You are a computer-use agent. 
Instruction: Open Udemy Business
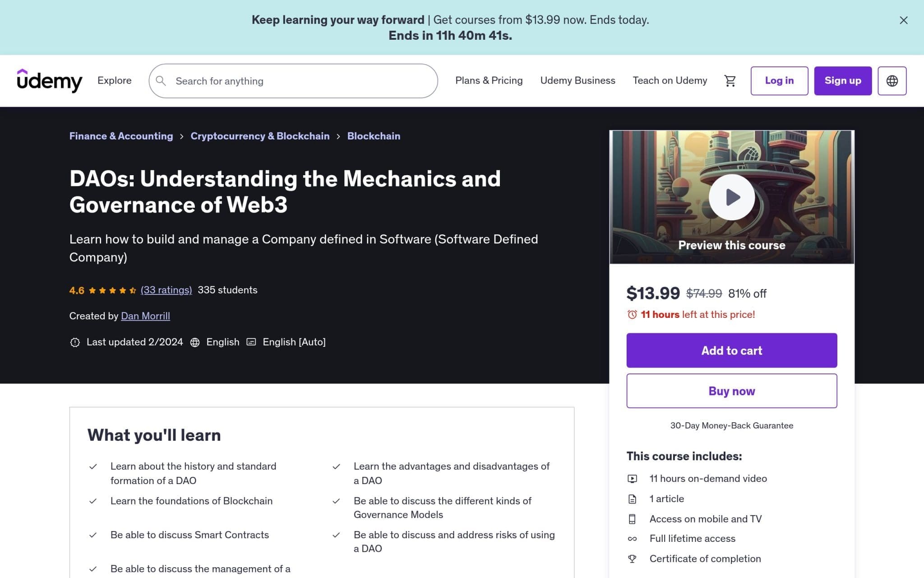(x=577, y=80)
